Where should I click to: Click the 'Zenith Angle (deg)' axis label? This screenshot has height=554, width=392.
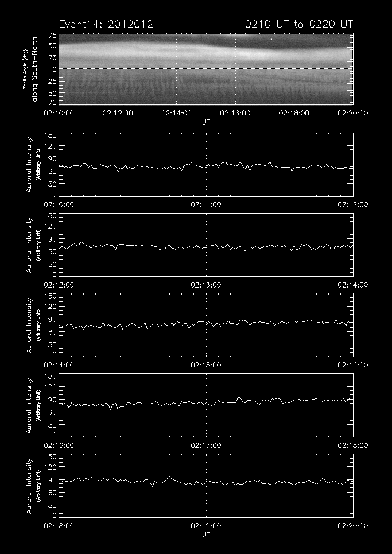point(25,69)
